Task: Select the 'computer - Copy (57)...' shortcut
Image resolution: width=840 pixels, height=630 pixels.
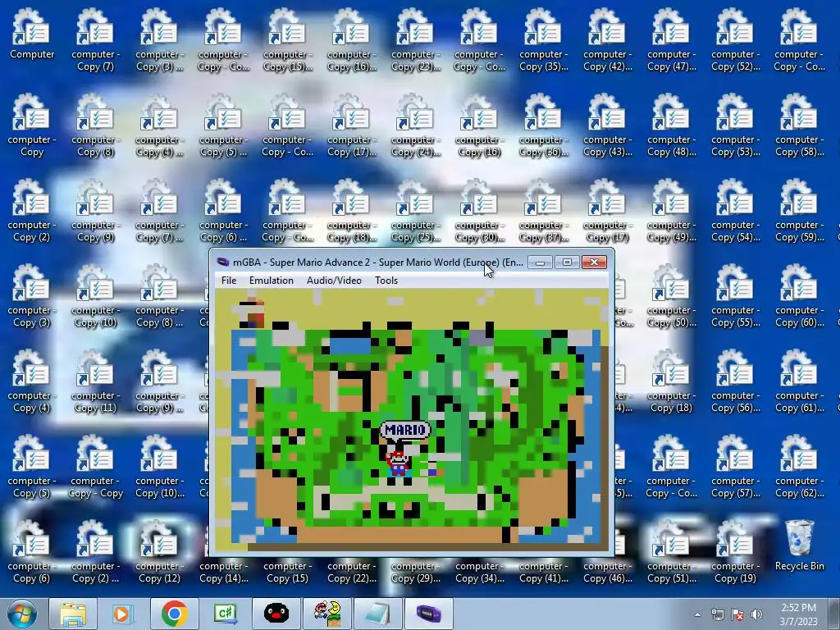Action: coord(735,467)
